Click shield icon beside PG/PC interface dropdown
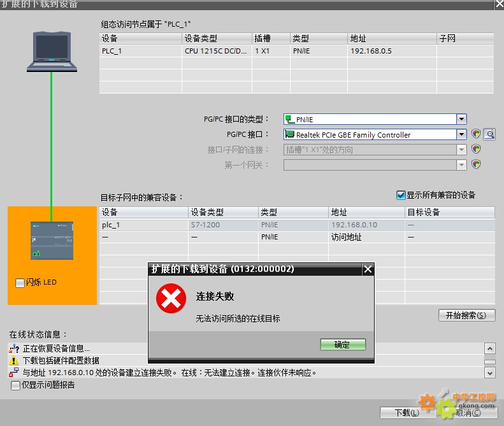 click(476, 134)
